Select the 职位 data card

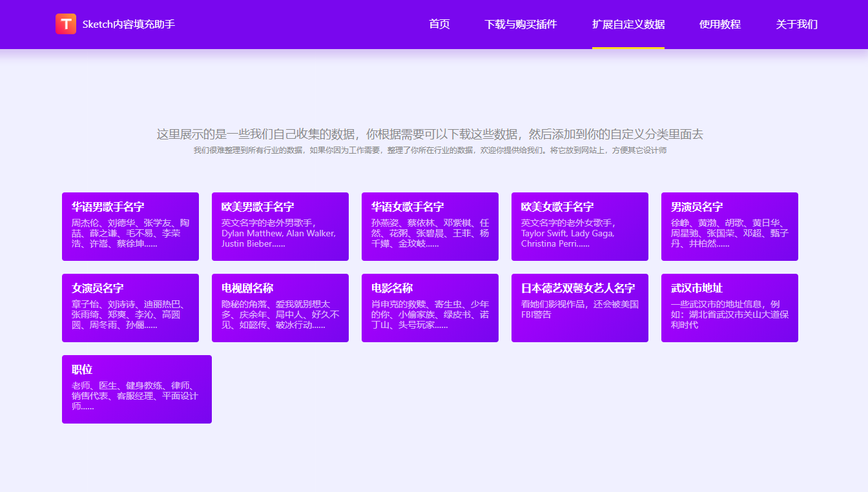[x=137, y=389]
